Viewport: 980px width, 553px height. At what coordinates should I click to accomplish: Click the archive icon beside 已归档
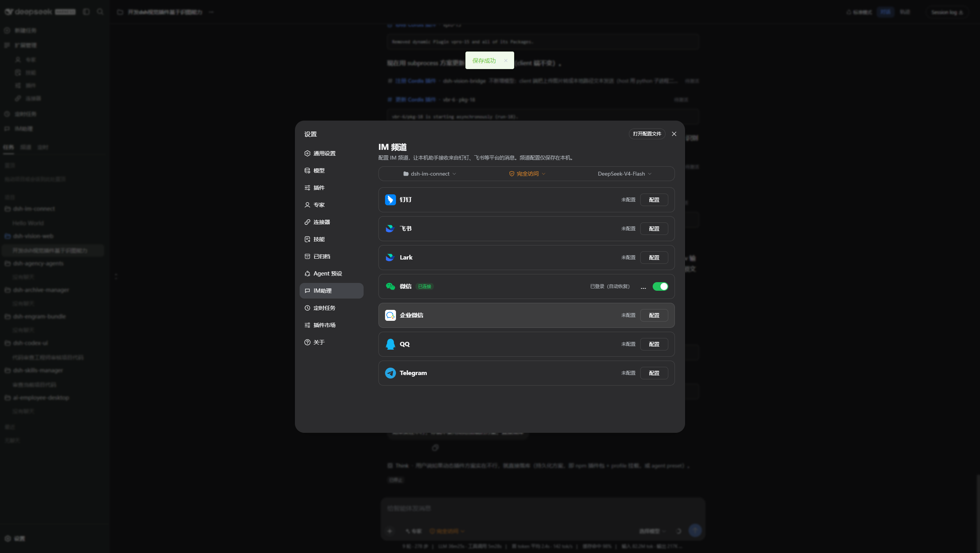(x=307, y=256)
